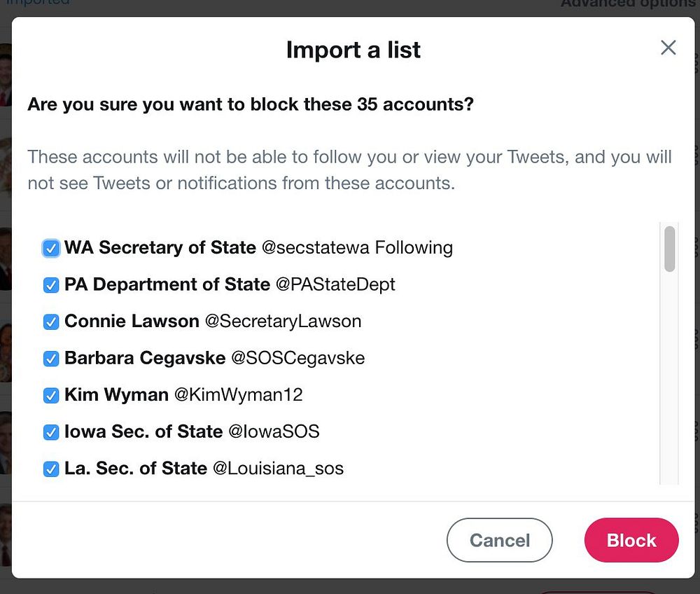Uncheck the WA Secretary of State checkbox

point(51,249)
